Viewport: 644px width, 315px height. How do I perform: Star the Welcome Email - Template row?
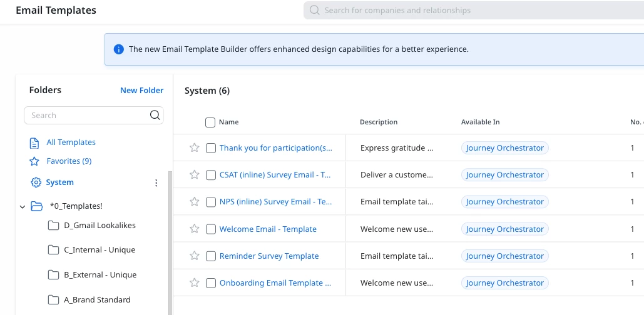195,229
